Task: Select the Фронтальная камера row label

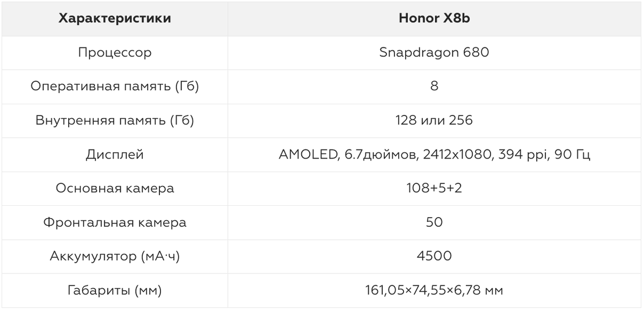Action: [114, 222]
